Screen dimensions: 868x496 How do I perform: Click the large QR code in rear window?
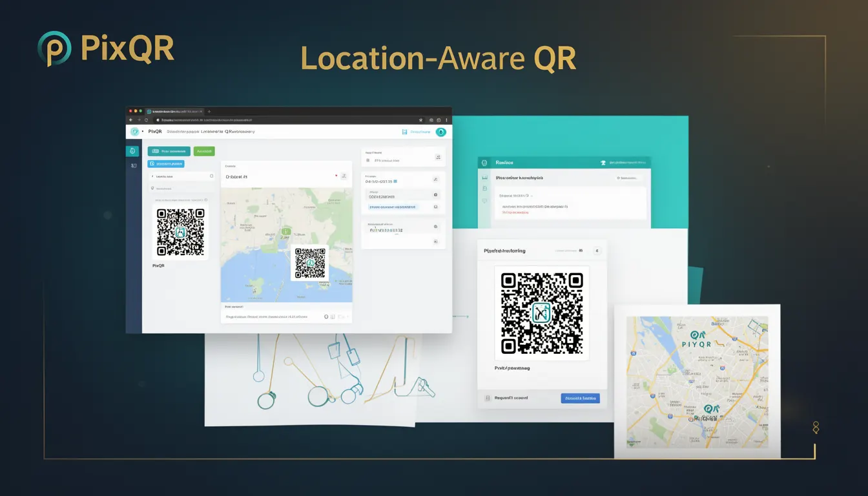click(x=542, y=313)
